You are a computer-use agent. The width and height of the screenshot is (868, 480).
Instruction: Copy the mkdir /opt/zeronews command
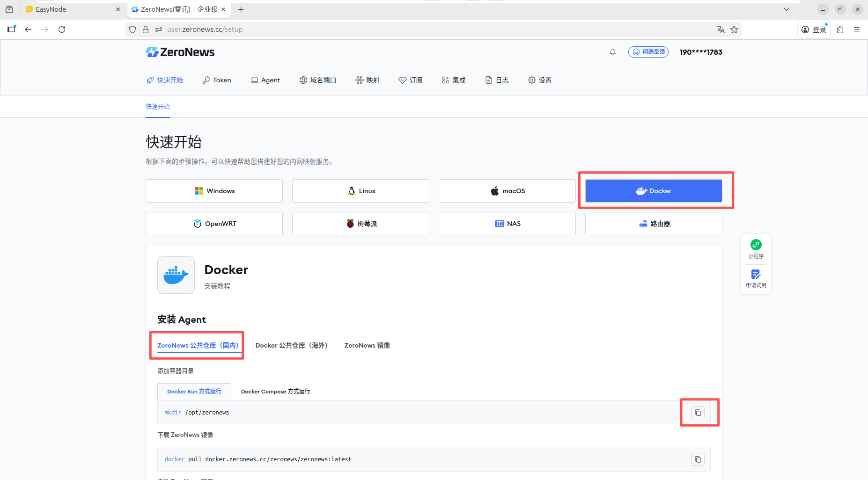tap(698, 413)
